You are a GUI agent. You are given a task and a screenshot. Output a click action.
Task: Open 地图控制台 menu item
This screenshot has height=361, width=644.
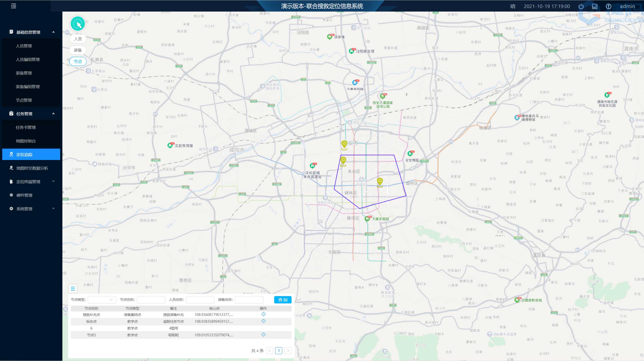(26, 141)
